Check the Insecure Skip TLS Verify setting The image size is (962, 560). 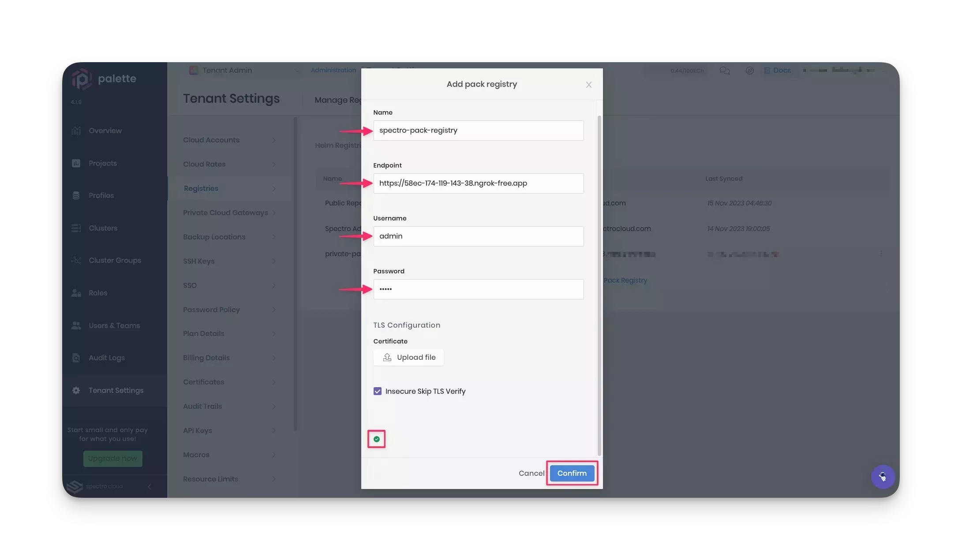[377, 391]
